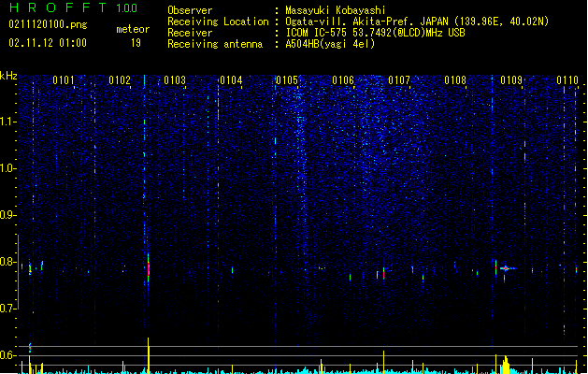Click the 0.7 kHz frequency label
Screen dimensions: 588x374
7,309
